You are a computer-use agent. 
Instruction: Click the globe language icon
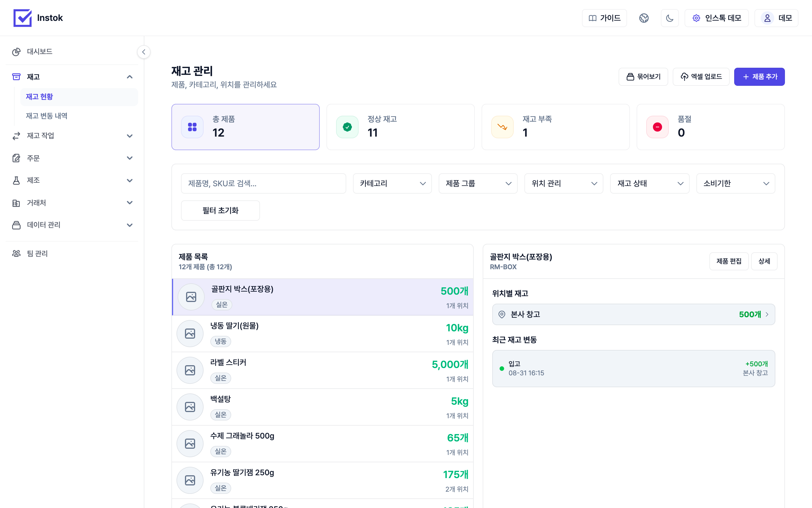click(x=644, y=18)
